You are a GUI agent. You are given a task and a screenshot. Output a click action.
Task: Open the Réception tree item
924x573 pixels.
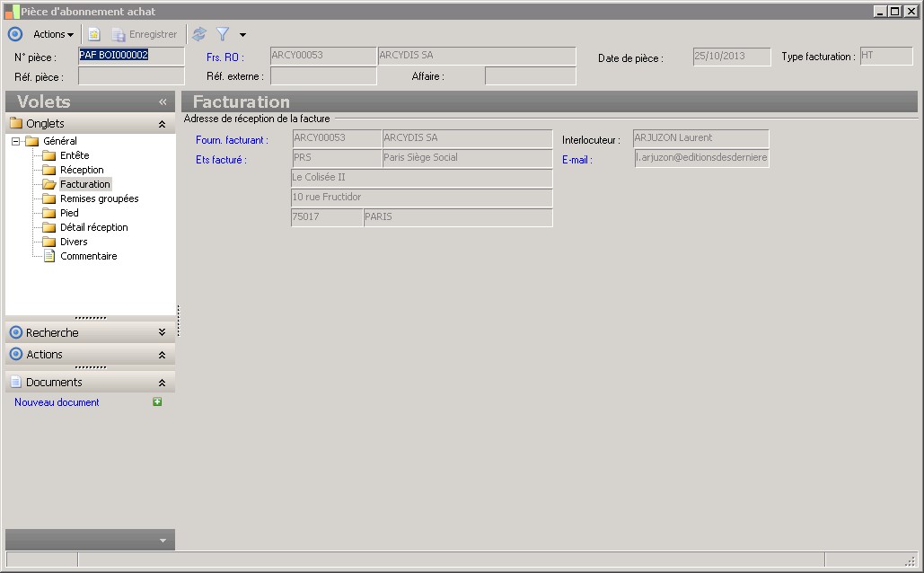(x=82, y=170)
